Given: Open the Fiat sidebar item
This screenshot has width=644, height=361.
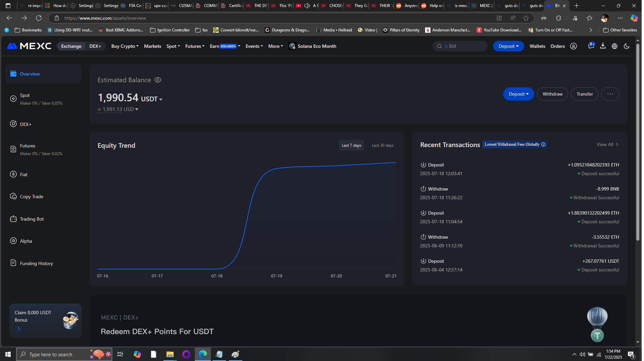Looking at the screenshot, I should pos(43,174).
